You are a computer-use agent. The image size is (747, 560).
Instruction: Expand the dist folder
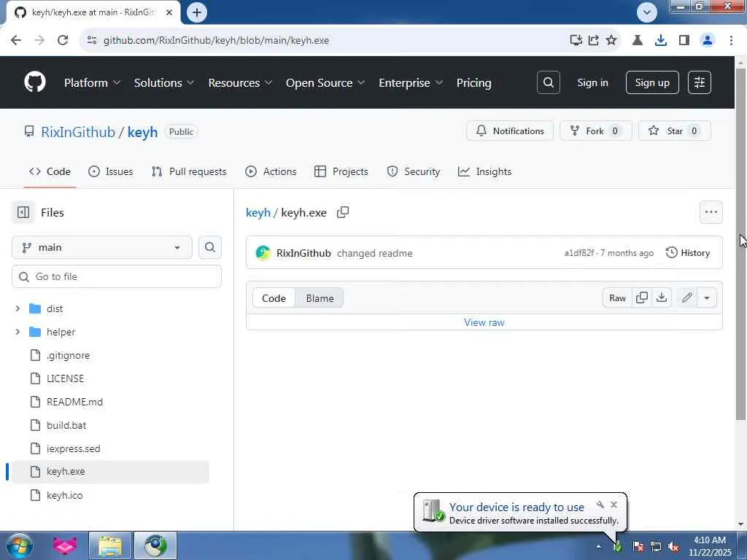pos(18,308)
